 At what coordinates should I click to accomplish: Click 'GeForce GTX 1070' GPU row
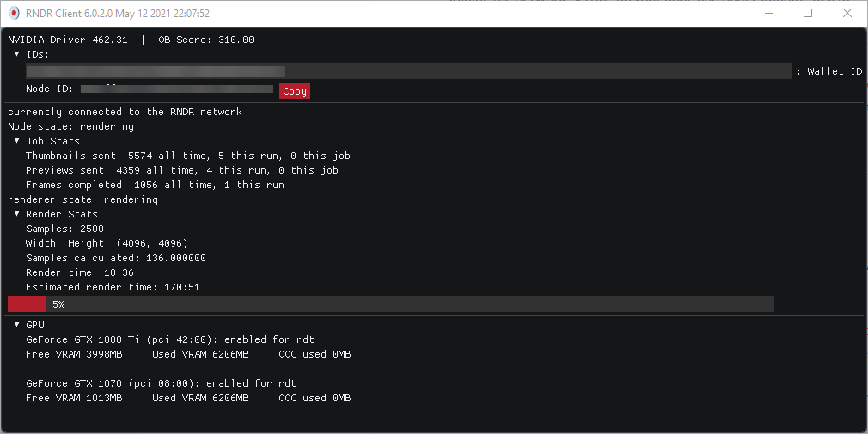[161, 383]
